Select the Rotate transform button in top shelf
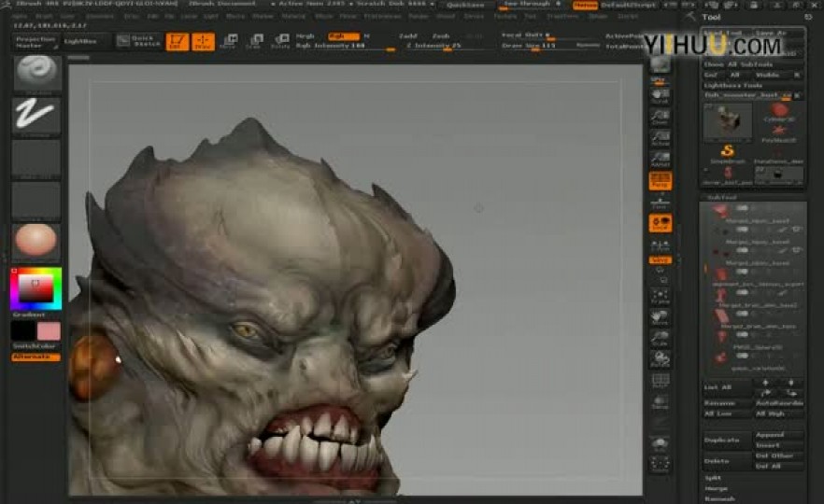 (x=280, y=41)
